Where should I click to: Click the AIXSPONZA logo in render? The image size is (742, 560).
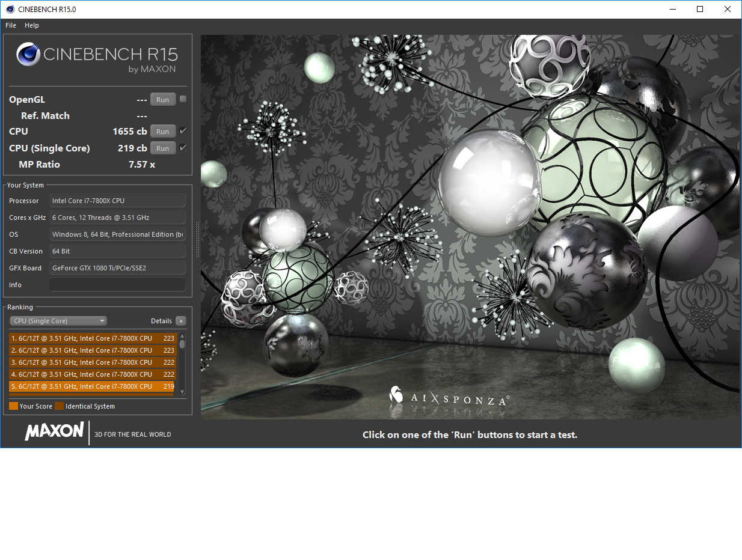(449, 397)
